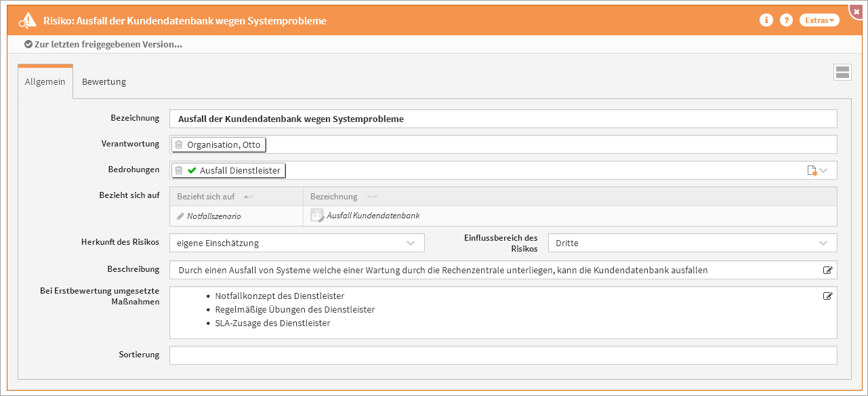
Task: Edit Maßnahmen list via edit icon
Action: coord(827,296)
